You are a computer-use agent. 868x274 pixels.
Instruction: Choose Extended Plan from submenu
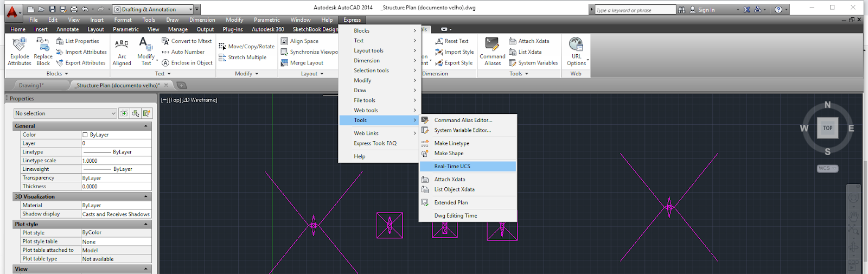pyautogui.click(x=468, y=202)
